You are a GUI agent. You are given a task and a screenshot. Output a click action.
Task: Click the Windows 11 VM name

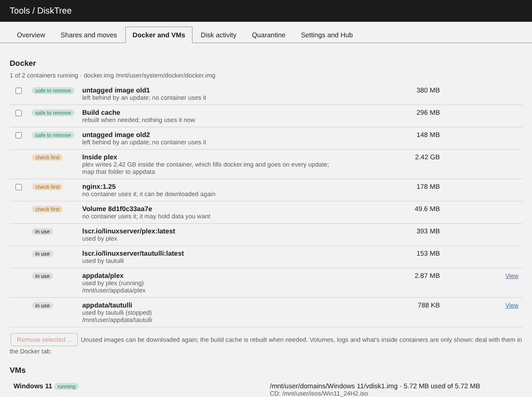pyautogui.click(x=33, y=386)
